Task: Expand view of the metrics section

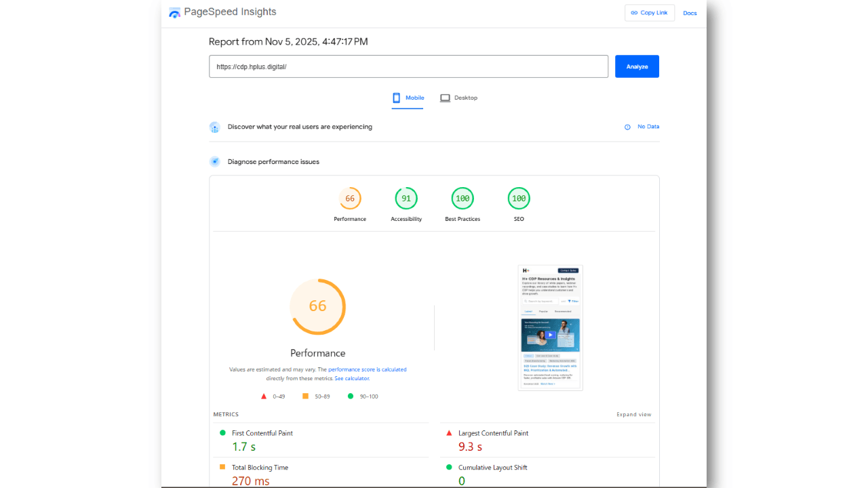Action: tap(633, 414)
